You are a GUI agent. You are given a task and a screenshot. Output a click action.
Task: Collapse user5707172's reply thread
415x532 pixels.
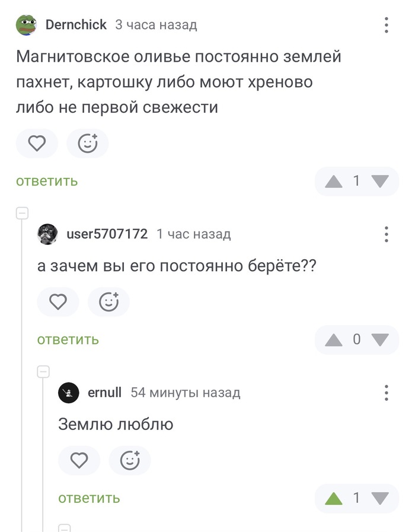coord(43,371)
